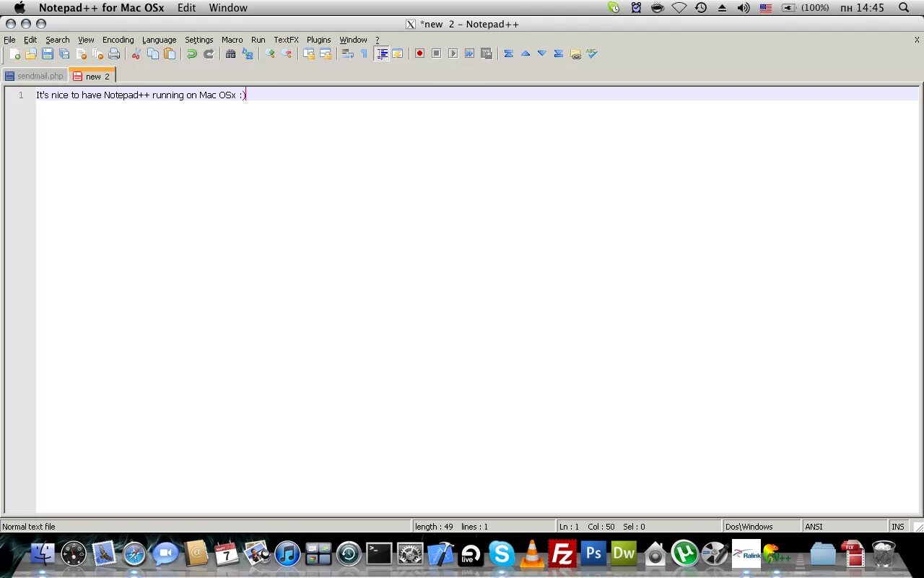Screen dimensions: 924x578
Task: Cut selection with the scissors icon
Action: click(136, 53)
